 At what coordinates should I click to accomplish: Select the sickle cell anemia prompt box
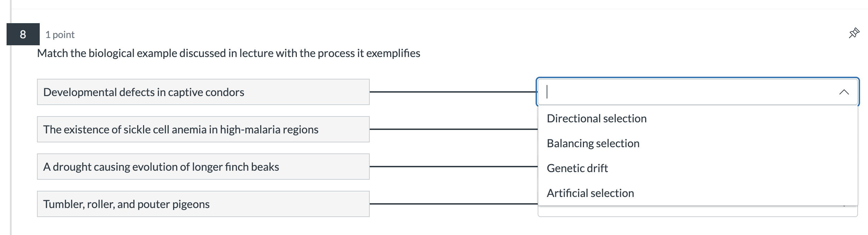click(x=203, y=129)
